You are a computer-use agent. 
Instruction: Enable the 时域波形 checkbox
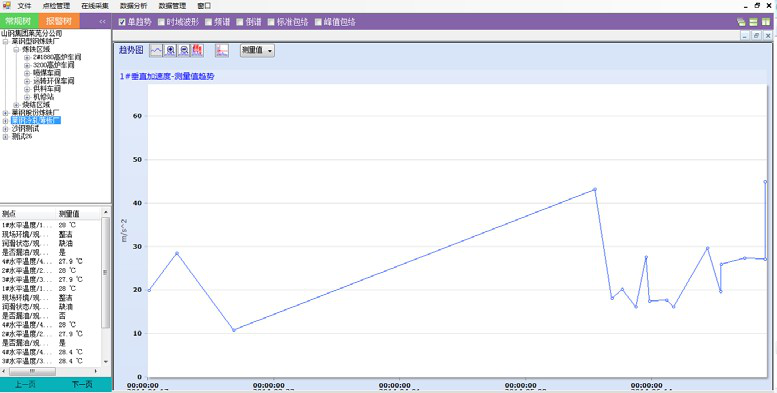[x=161, y=22]
